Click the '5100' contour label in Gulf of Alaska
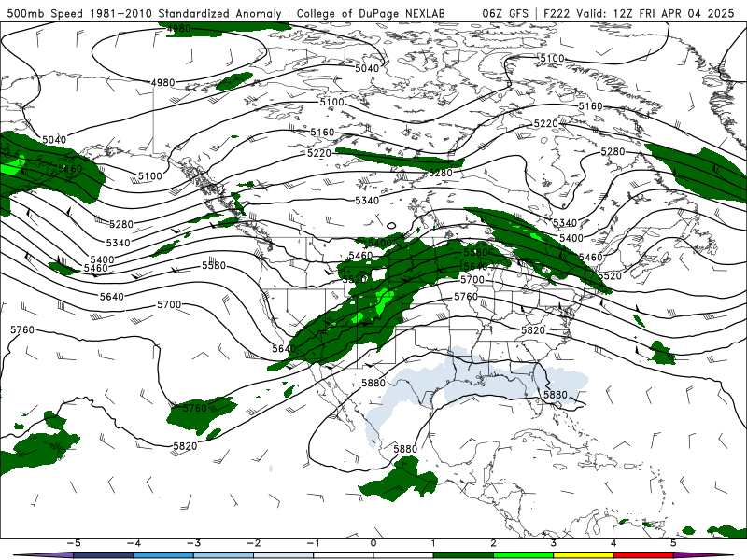This screenshot has width=747, height=560. coord(150,176)
